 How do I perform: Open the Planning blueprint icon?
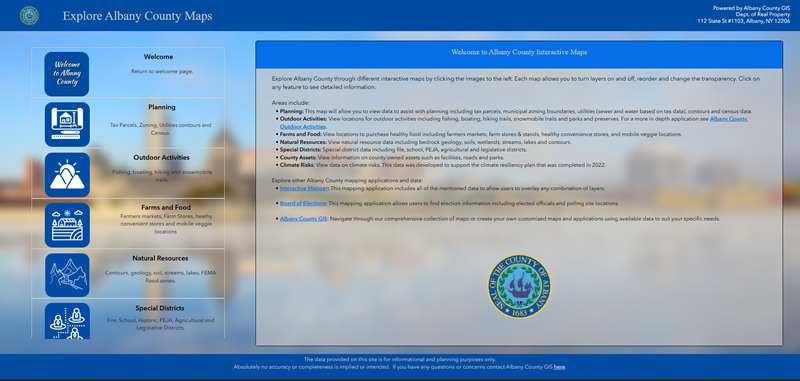pyautogui.click(x=67, y=124)
